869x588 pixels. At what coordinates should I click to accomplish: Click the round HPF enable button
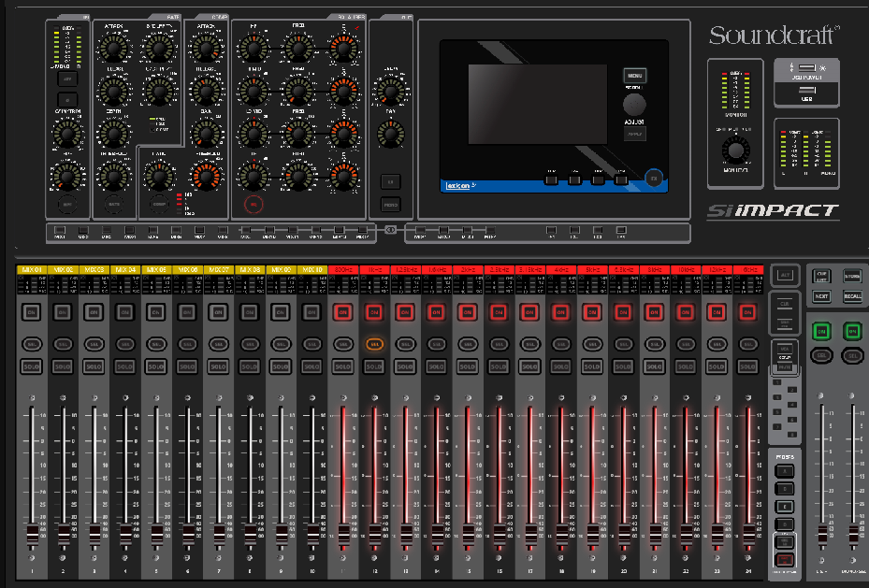pos(67,205)
